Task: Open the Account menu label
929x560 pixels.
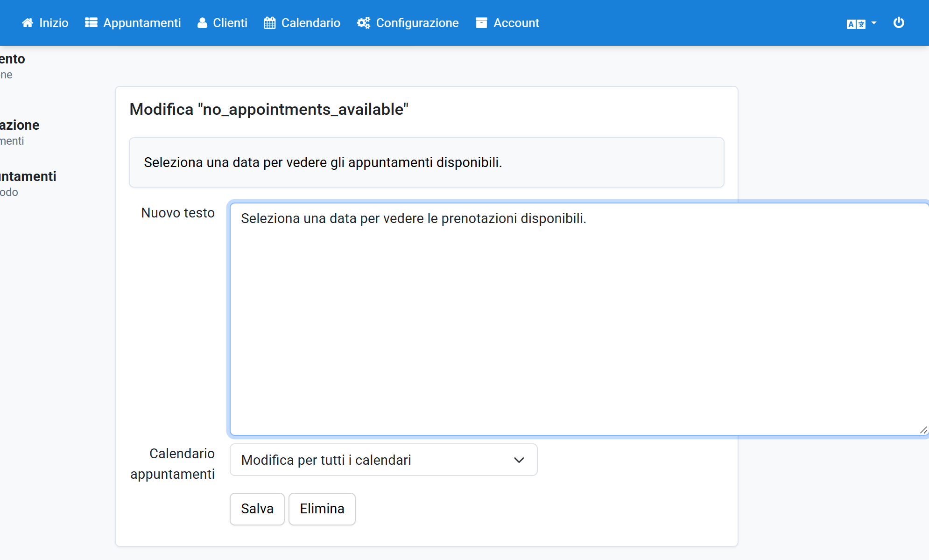Action: click(x=516, y=23)
